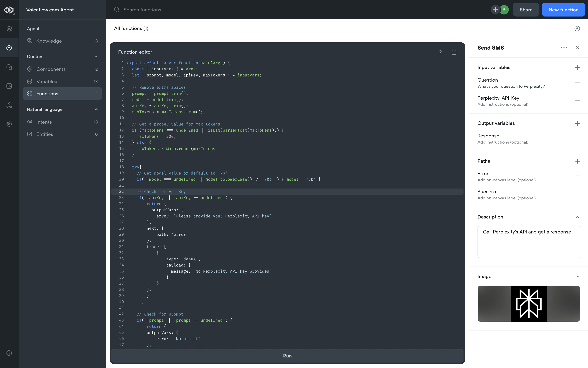Open the integrations panel in the sidebar

[x=9, y=105]
